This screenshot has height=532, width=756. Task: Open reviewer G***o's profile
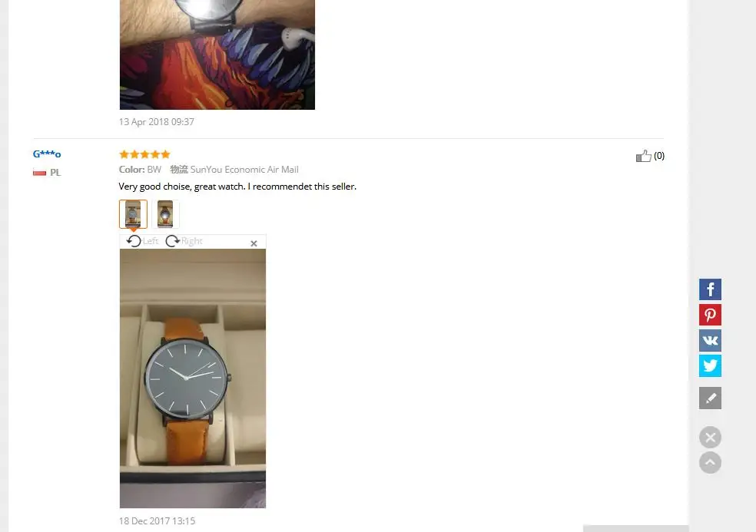tap(47, 154)
